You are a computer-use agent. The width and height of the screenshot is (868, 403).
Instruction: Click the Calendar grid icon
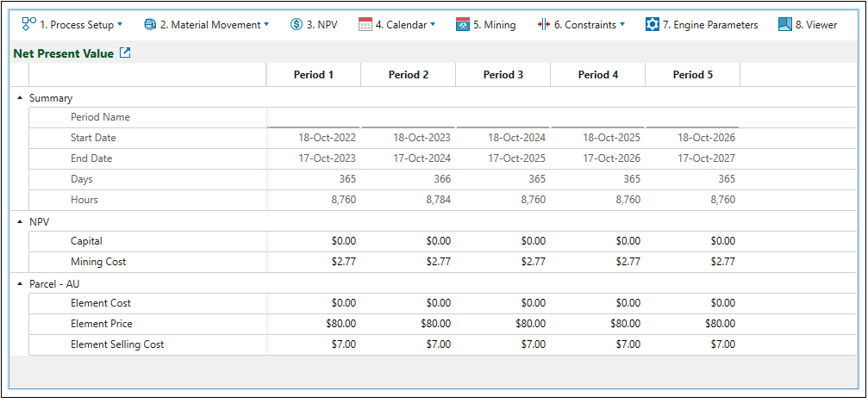[365, 25]
